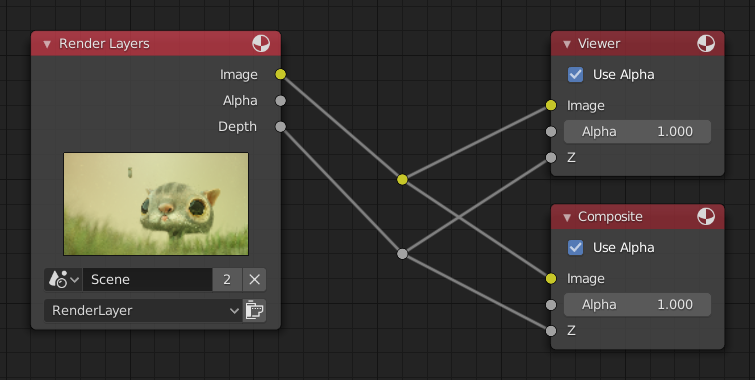Toggle Use Alpha checkbox in Viewer node

point(575,75)
